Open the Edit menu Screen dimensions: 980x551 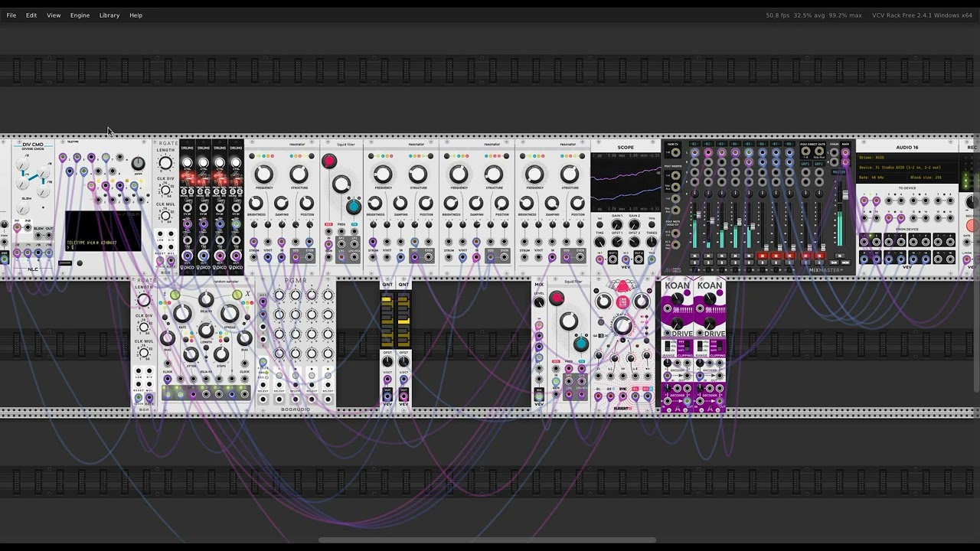click(31, 15)
